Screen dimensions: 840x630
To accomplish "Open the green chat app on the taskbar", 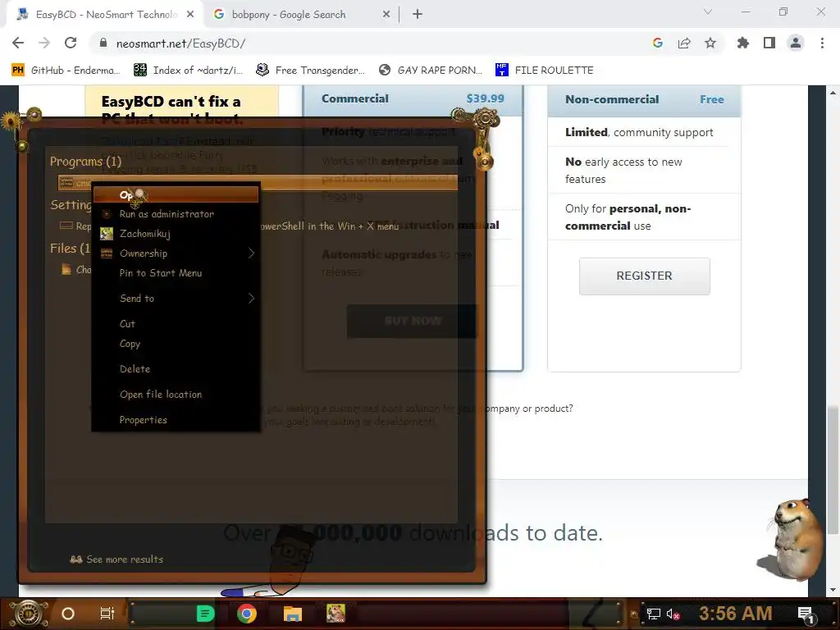I will (x=205, y=614).
